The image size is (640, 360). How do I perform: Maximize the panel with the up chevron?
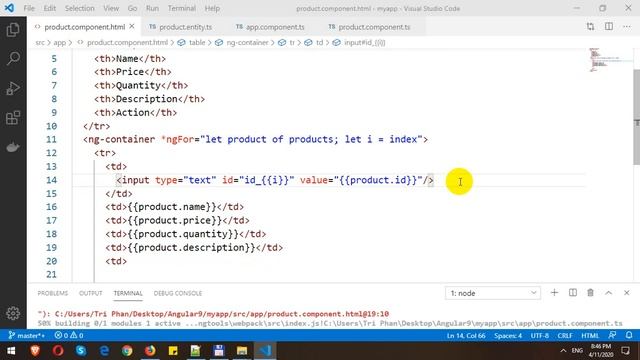click(x=609, y=293)
